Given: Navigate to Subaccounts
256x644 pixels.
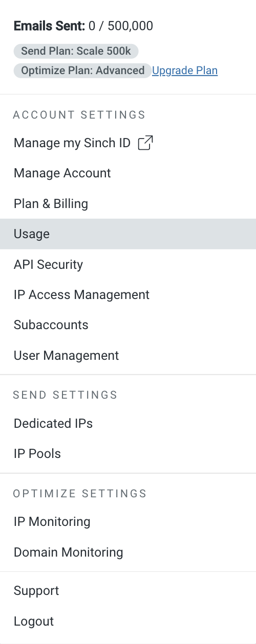Looking at the screenshot, I should (x=128, y=325).
